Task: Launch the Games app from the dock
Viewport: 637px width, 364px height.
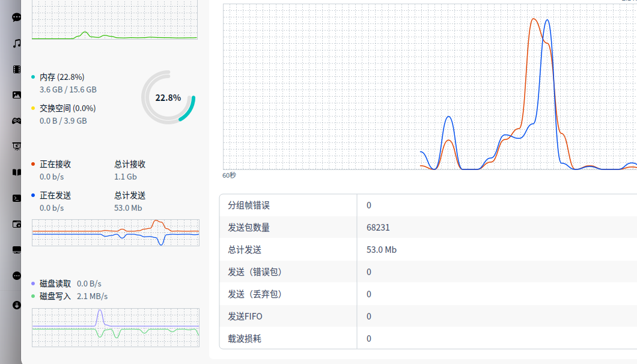Action: point(16,120)
